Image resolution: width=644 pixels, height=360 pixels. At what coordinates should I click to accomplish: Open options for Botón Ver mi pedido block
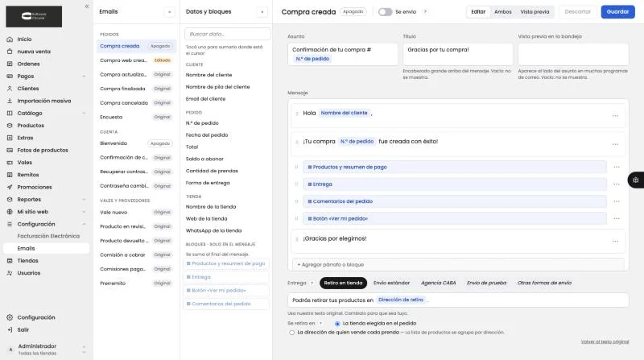(x=617, y=218)
